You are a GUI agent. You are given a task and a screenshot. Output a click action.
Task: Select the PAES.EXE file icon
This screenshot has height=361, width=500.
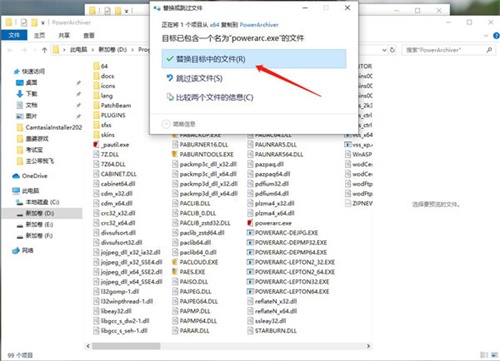pos(175,272)
